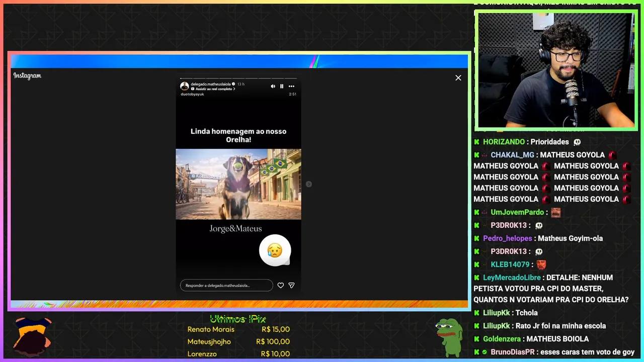Advance to next story with arrow

tap(309, 184)
